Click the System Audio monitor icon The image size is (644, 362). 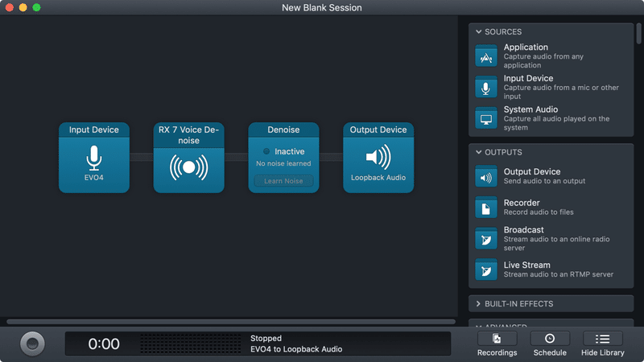[486, 118]
